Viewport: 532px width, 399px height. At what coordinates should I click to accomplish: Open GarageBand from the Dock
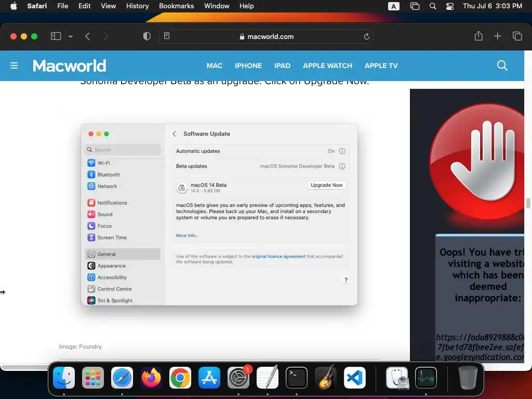pyautogui.click(x=326, y=378)
